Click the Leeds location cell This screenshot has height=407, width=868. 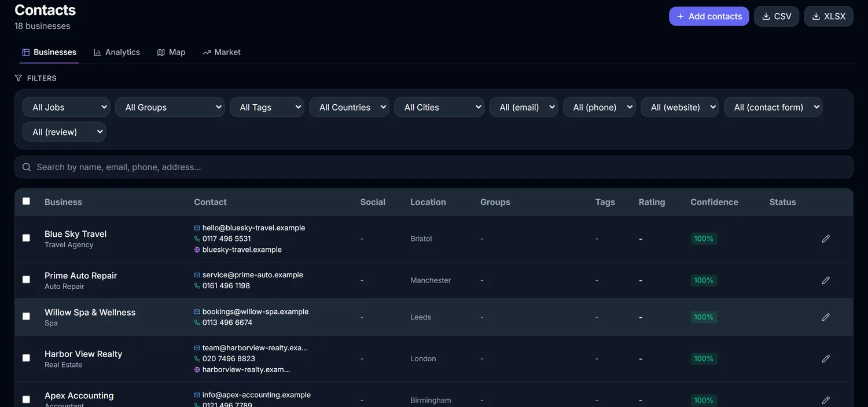tap(421, 317)
